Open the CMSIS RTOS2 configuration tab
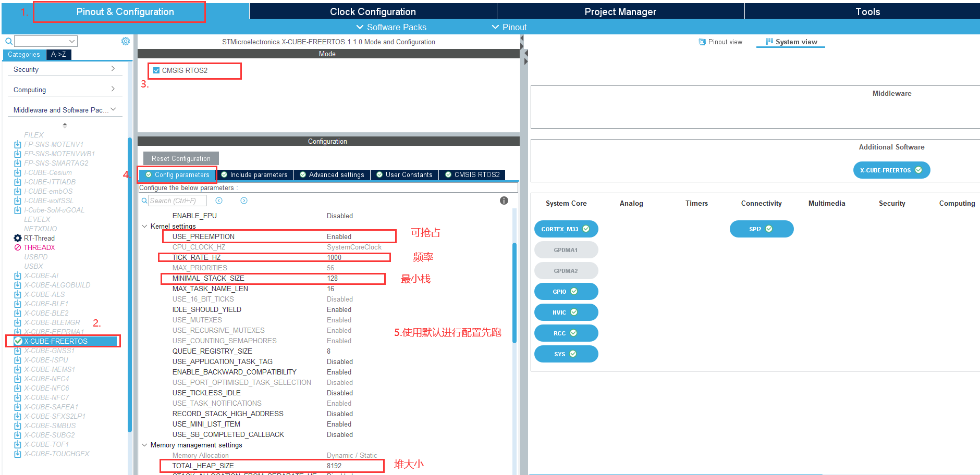The height and width of the screenshot is (475, 980). (472, 175)
